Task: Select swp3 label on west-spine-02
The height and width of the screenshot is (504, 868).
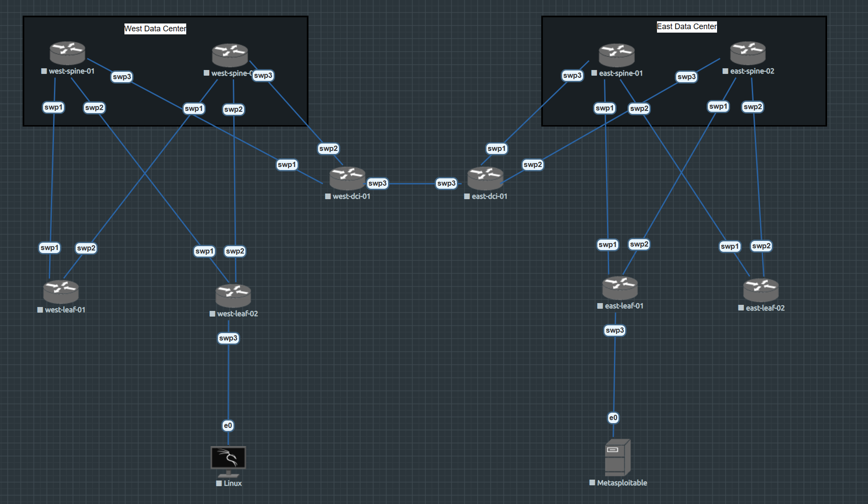Action: tap(263, 75)
